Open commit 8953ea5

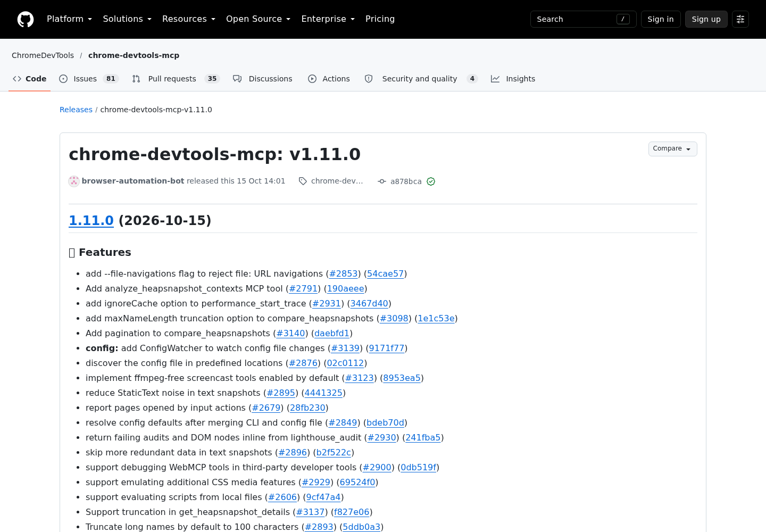[402, 378]
